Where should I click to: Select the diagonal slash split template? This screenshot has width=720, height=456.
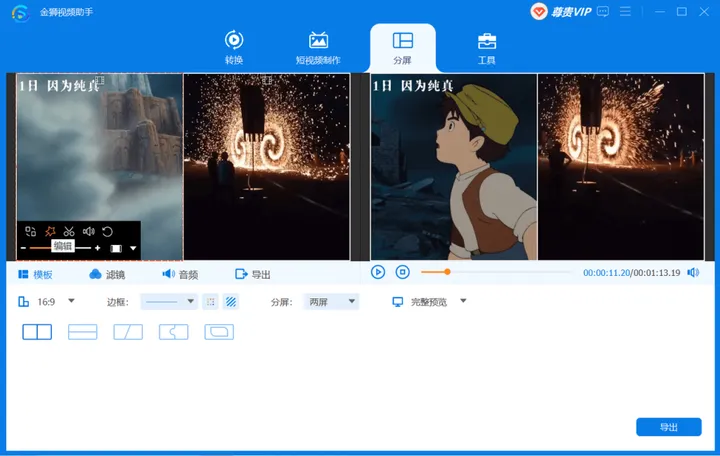tap(128, 332)
